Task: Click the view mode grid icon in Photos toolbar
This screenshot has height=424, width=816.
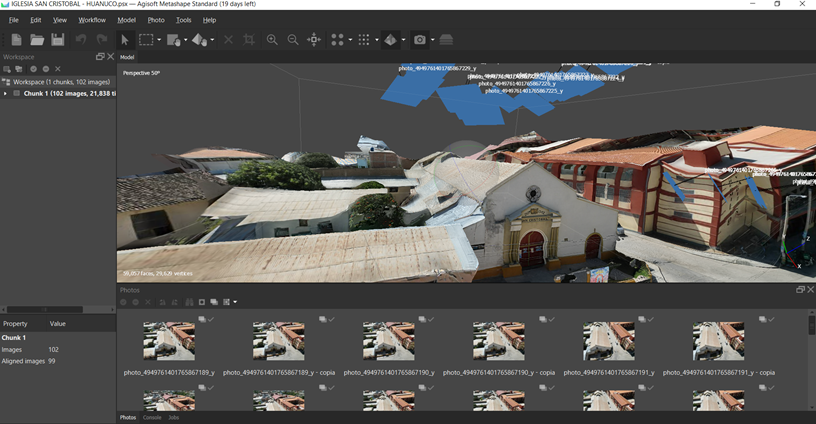Action: [x=226, y=302]
